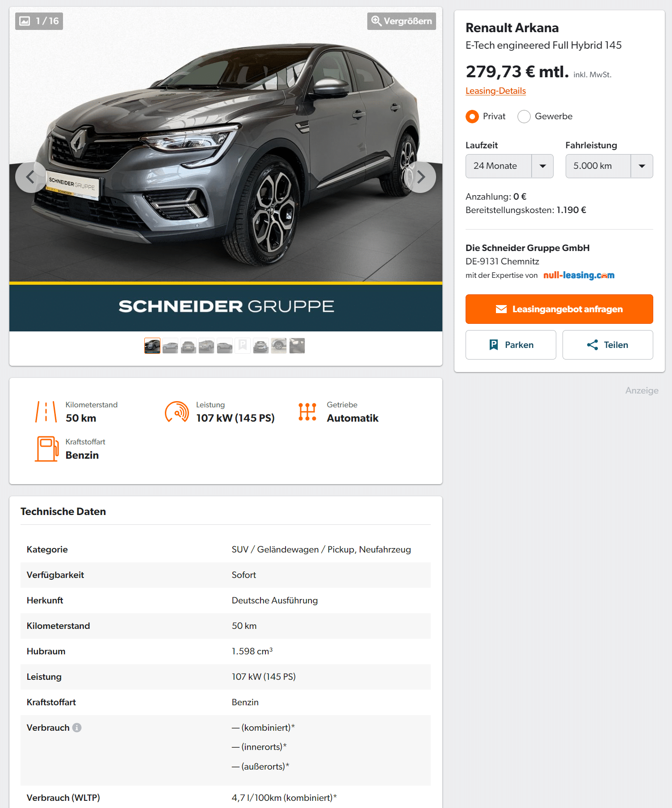Viewport: 672px width, 808px height.
Task: Open the Fahrleistung 5.000 km dropdown
Action: (609, 166)
